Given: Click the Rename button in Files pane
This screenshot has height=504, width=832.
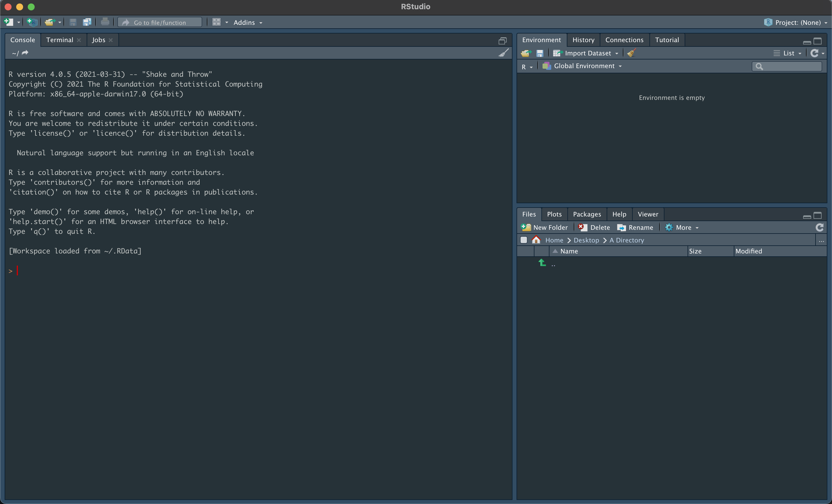Looking at the screenshot, I should (x=635, y=228).
